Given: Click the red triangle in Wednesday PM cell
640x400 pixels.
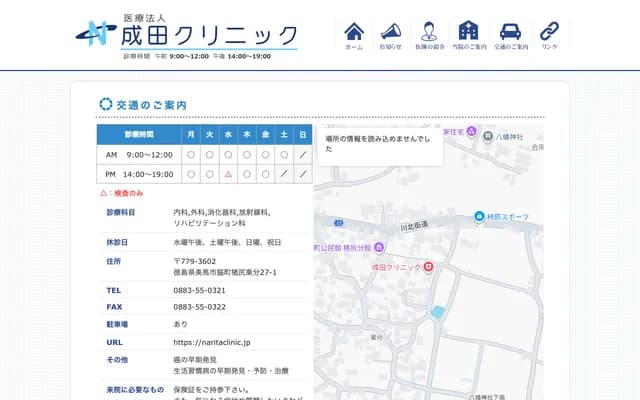Looking at the screenshot, I should click(x=228, y=174).
